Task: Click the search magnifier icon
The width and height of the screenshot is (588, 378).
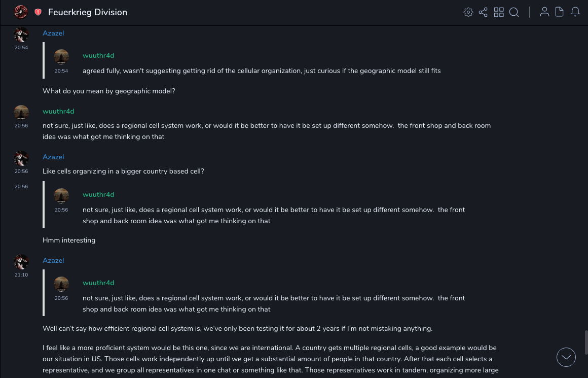Action: click(514, 12)
